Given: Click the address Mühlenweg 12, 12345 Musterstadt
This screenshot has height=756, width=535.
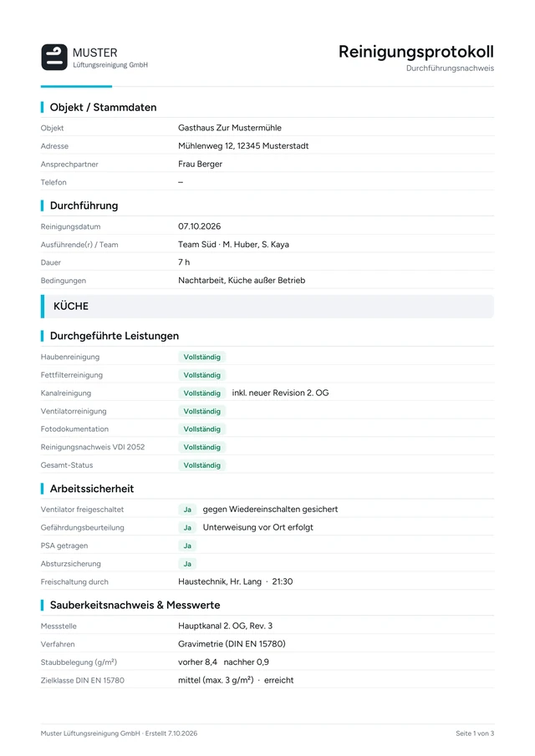Looking at the screenshot, I should (x=243, y=146).
